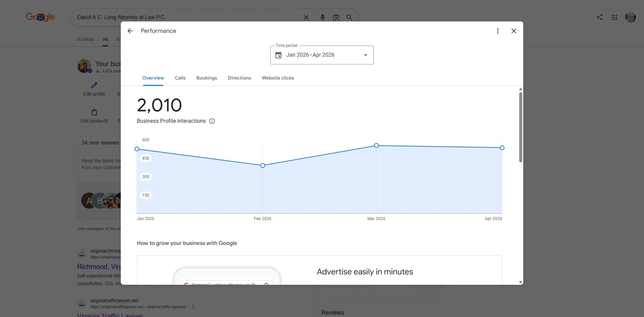Open the Bookings tab
Image resolution: width=644 pixels, height=317 pixels.
207,78
